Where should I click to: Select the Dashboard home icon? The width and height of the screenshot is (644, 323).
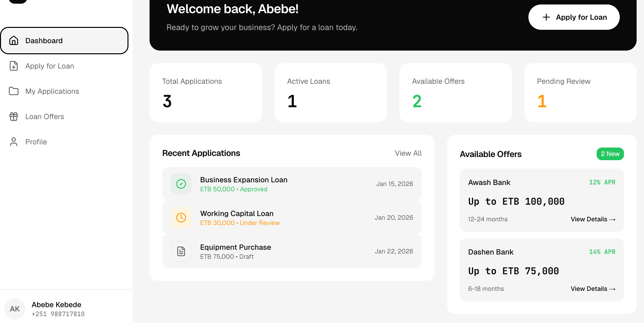tap(14, 41)
